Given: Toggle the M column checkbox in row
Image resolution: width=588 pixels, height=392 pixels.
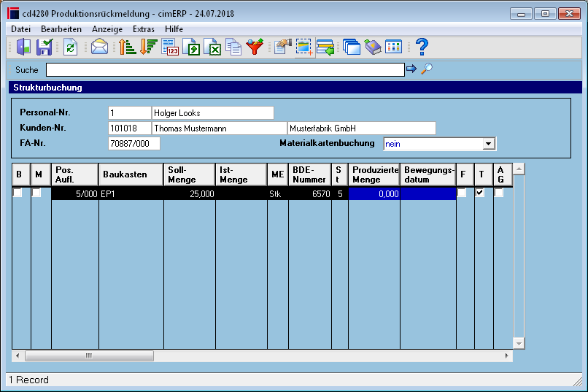Looking at the screenshot, I should click(36, 193).
